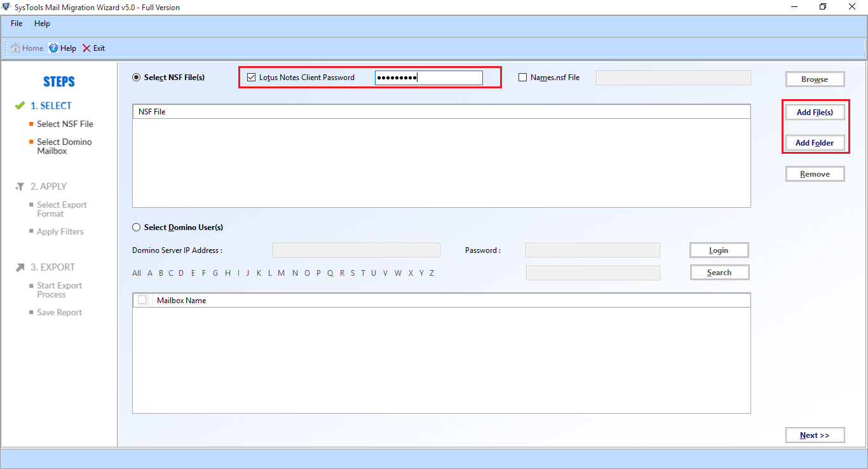Click the filter icon beside 2. APPLY
Viewport: 868px width, 469px height.
[x=20, y=187]
